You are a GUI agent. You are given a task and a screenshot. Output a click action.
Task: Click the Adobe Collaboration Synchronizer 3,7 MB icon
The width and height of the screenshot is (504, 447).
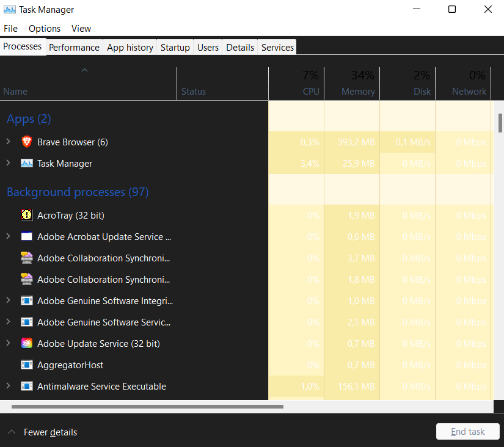pyautogui.click(x=27, y=258)
